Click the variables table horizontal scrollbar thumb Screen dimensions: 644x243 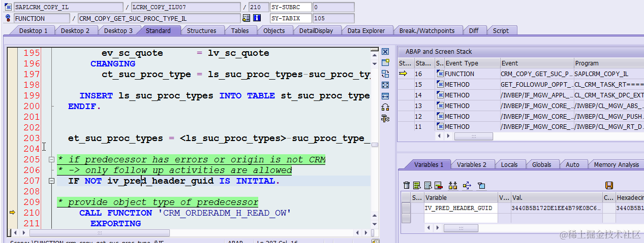(x=461, y=228)
